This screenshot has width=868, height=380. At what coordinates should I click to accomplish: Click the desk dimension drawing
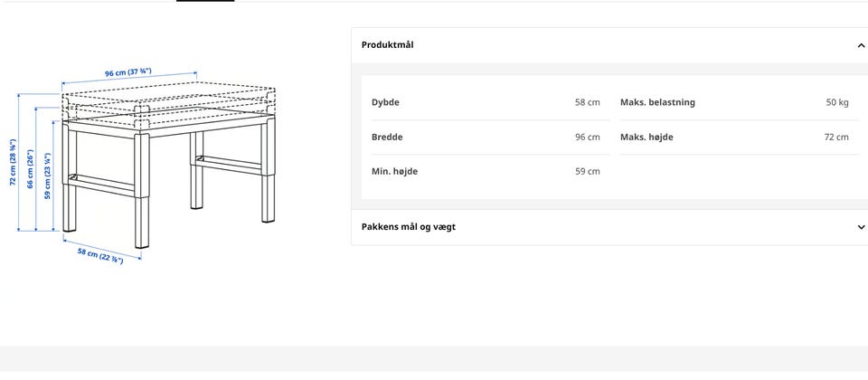point(146,165)
